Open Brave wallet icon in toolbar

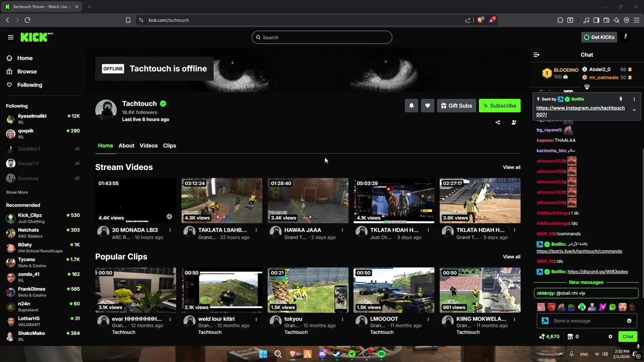606,20
